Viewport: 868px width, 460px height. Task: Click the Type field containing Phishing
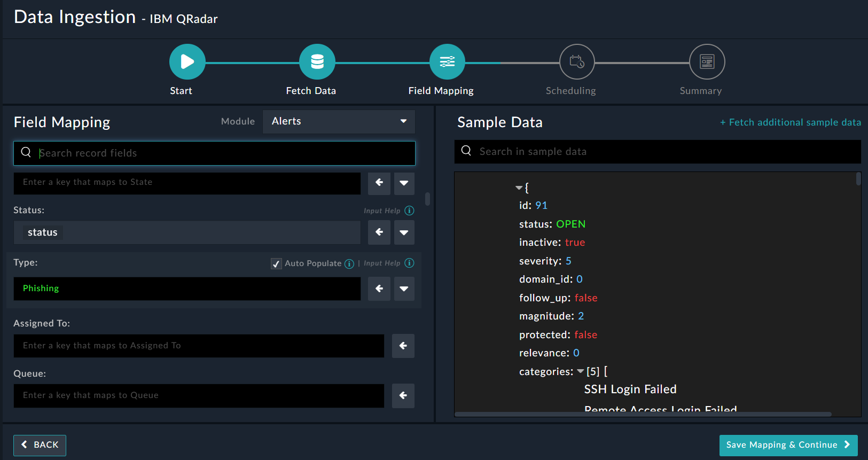[x=187, y=289]
